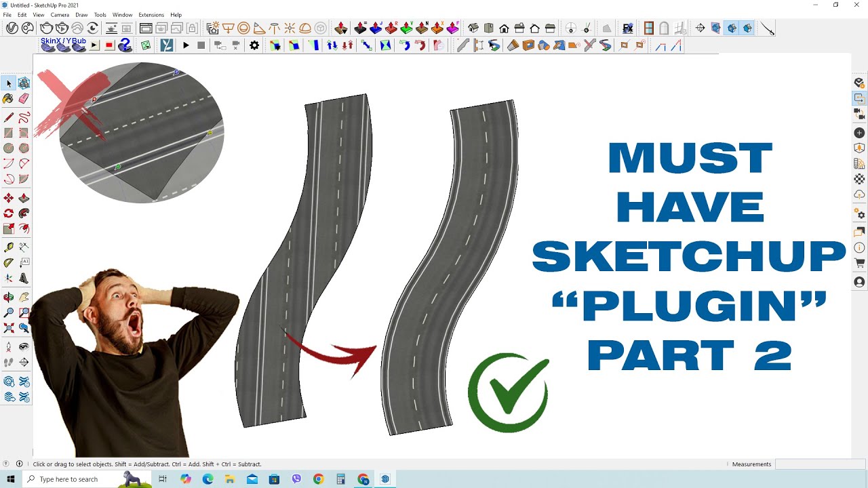The width and height of the screenshot is (868, 488).
Task: Click the blue undo arrow icon
Action: coord(405,45)
